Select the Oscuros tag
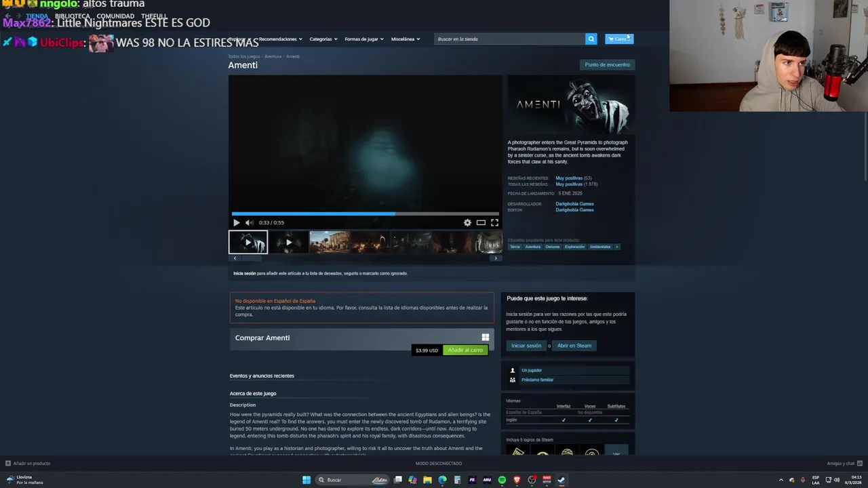 coord(553,247)
